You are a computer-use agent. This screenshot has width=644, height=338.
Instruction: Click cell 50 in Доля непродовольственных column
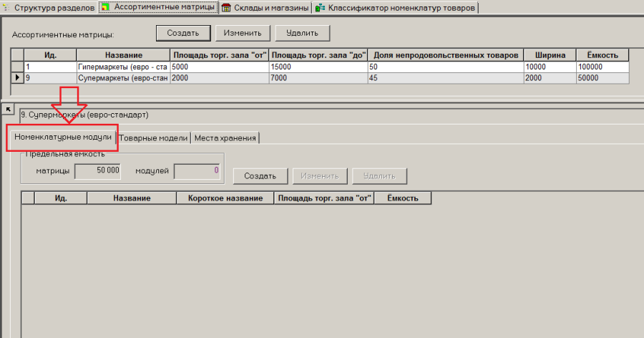tap(446, 67)
